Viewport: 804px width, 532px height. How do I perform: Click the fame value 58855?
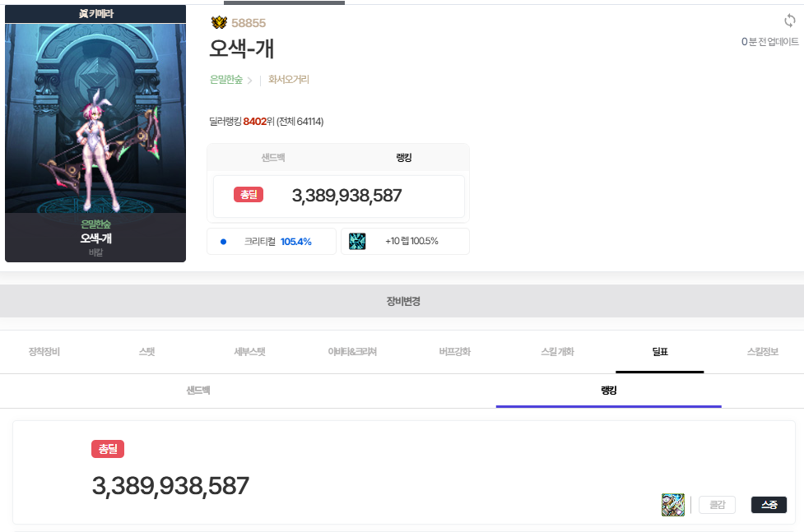pos(249,23)
